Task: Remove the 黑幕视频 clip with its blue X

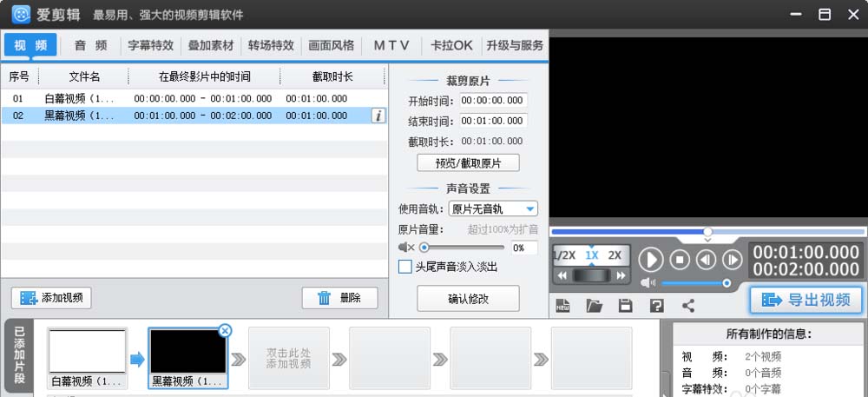Action: [225, 331]
